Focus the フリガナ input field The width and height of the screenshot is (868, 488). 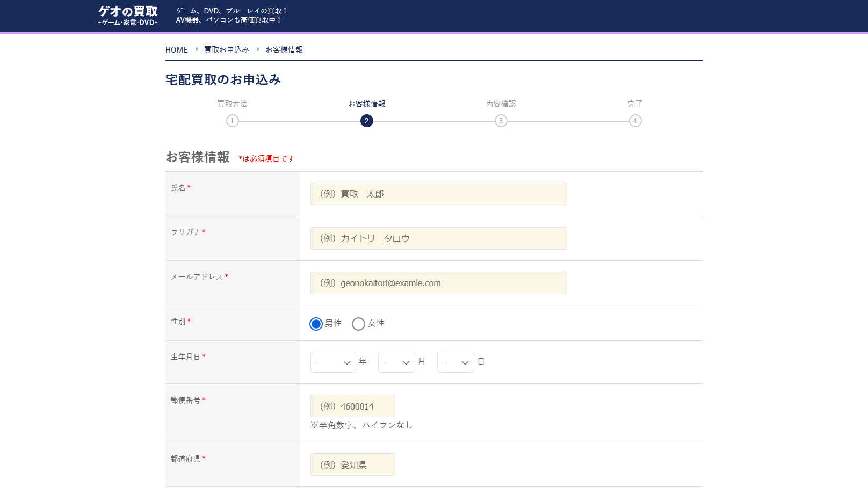tap(439, 238)
